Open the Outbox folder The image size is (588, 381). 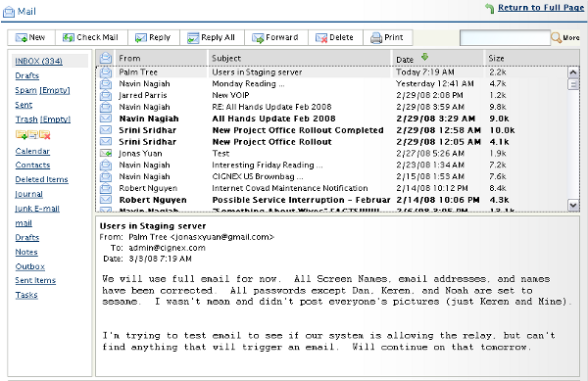(30, 266)
